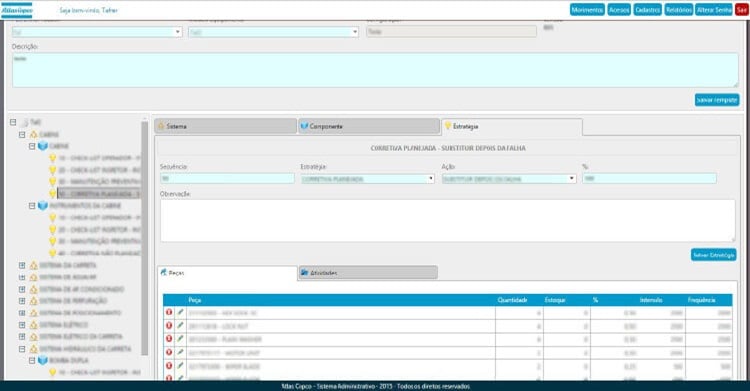Open the Relatórios menu button
Image resolution: width=750 pixels, height=391 pixels.
[679, 10]
